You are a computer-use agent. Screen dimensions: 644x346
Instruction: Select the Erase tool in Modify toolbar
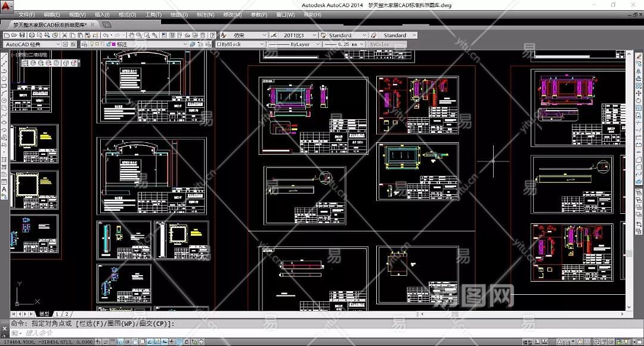[639, 57]
